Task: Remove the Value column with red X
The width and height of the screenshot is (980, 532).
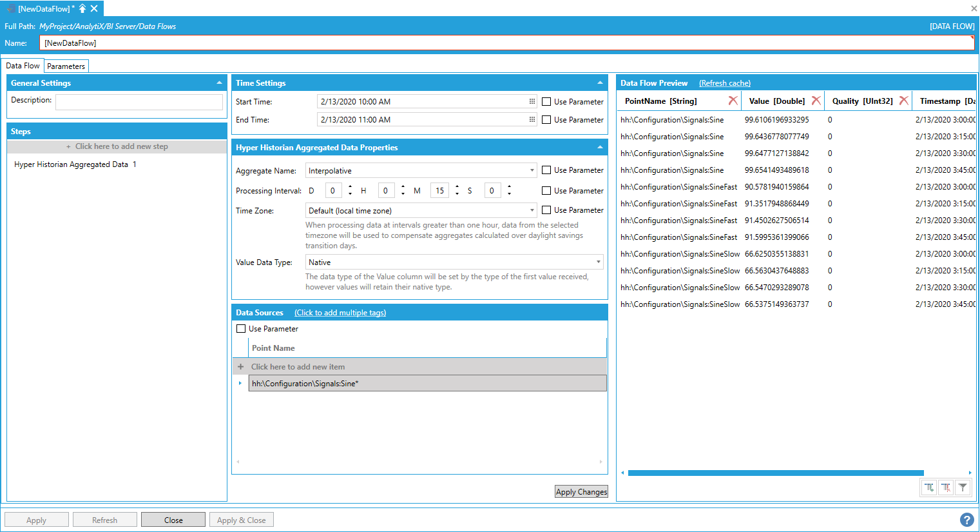Action: (x=816, y=101)
